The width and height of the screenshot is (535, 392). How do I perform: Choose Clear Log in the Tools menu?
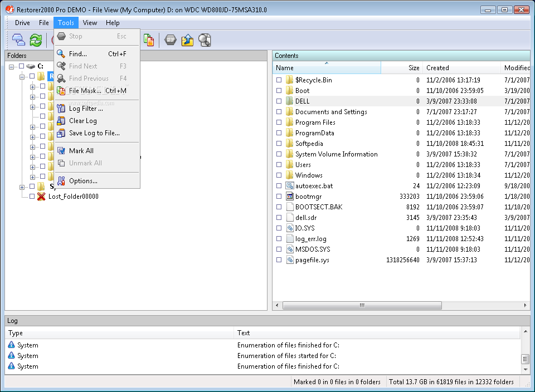[x=97, y=121]
